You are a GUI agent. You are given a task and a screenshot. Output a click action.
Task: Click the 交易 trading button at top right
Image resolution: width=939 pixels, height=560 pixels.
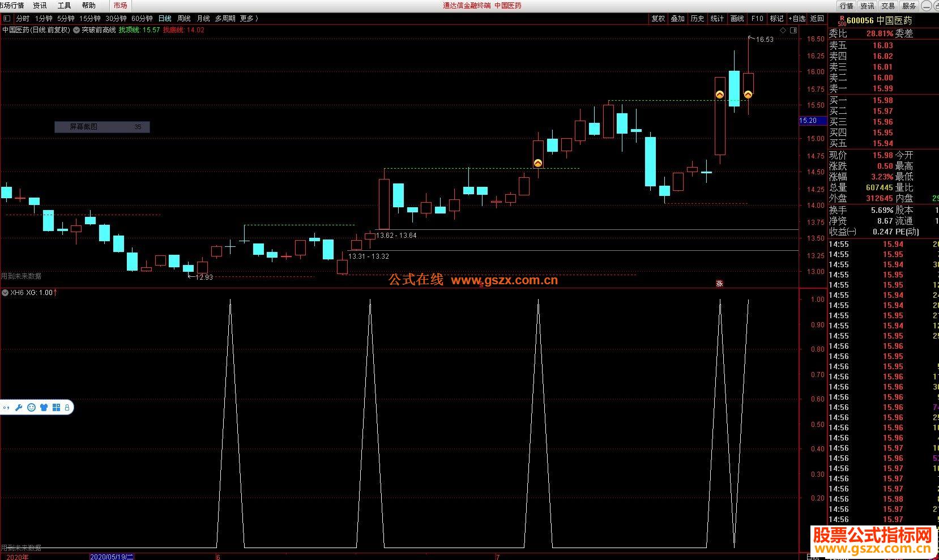(x=888, y=6)
